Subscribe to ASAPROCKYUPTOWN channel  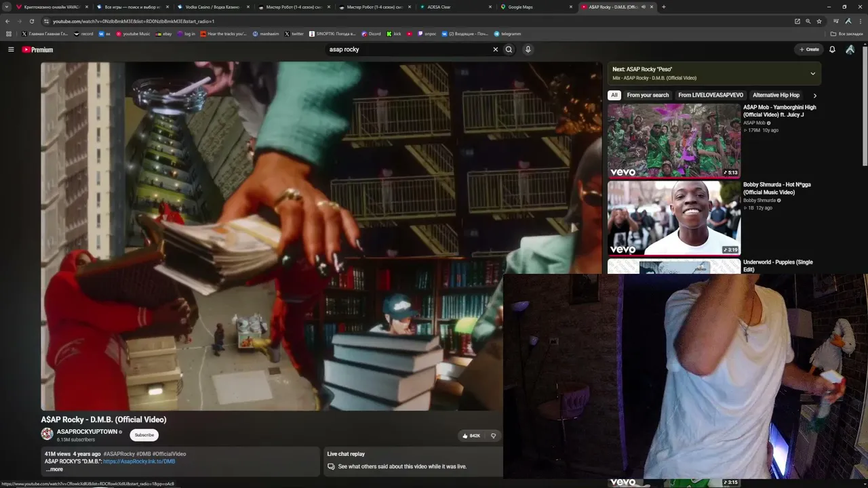(x=144, y=435)
